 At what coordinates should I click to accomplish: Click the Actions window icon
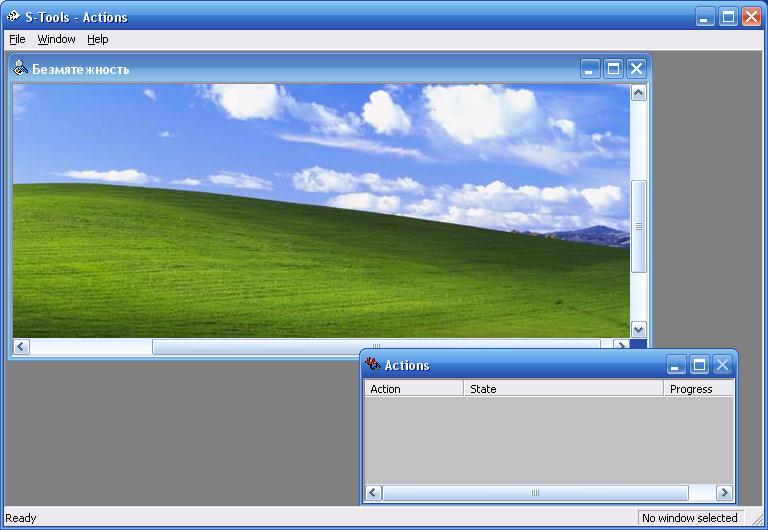click(x=372, y=364)
